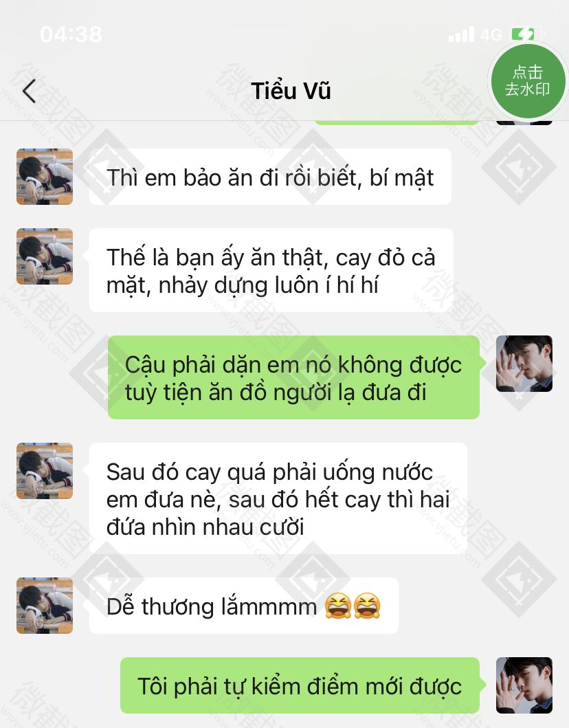This screenshot has height=728, width=569.
Task: Select green bubble 'Cậu phải dặn em nó'
Action: coord(294,377)
